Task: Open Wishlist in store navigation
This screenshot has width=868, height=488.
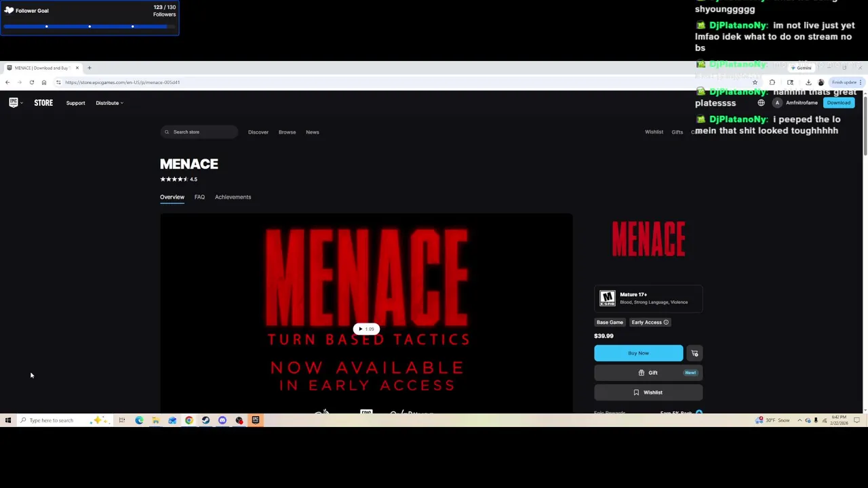Action: (654, 132)
